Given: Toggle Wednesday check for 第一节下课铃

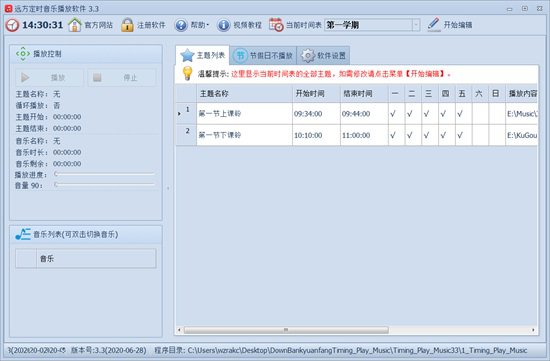Looking at the screenshot, I should tap(427, 135).
